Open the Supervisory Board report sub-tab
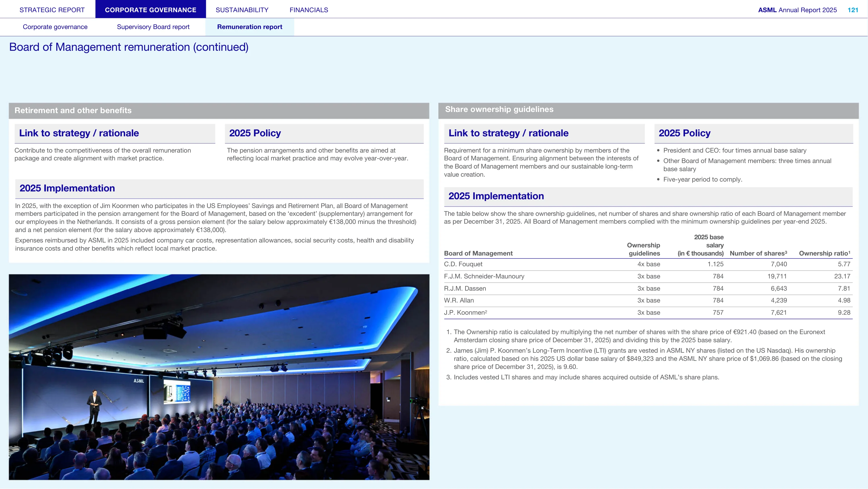Screen dimensions: 868x489 [153, 27]
